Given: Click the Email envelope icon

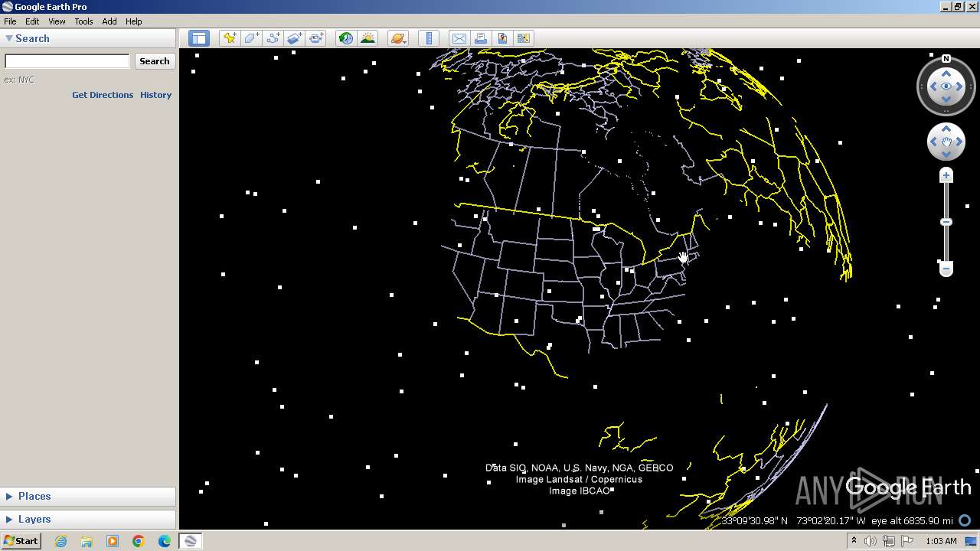Looking at the screenshot, I should (459, 38).
